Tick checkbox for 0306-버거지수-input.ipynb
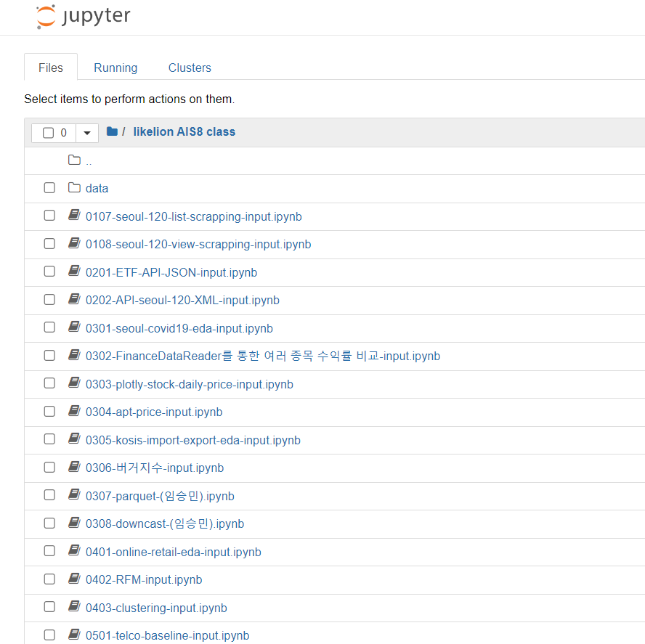 point(49,467)
